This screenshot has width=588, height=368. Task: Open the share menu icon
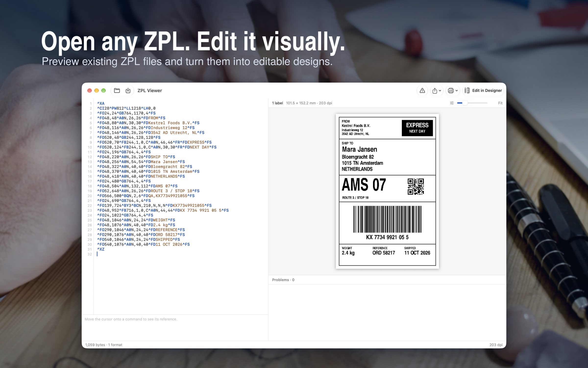(436, 91)
